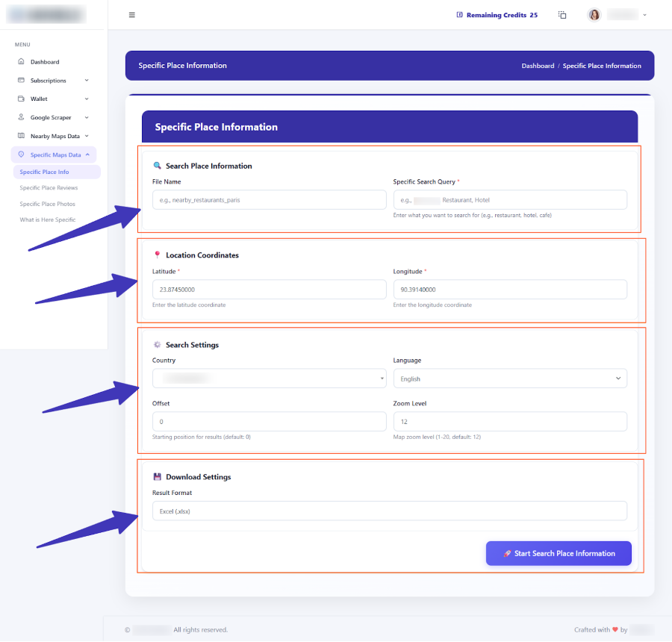Open the Result Format dropdown

[389, 511]
